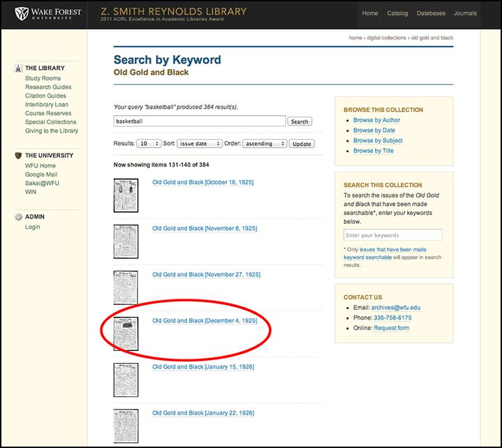Screen dimensions: 502x448
Task: Open the Admin Login link
Action: [x=33, y=227]
